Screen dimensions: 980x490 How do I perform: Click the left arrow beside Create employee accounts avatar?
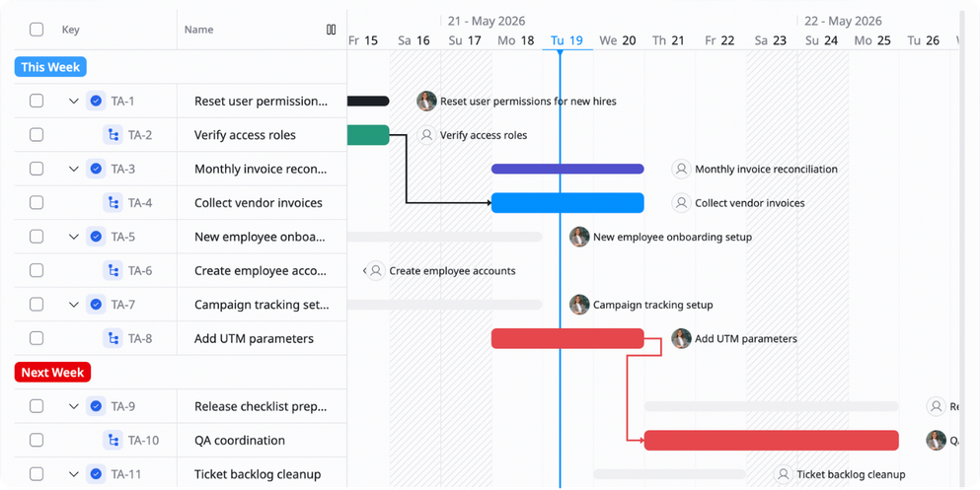tap(364, 270)
